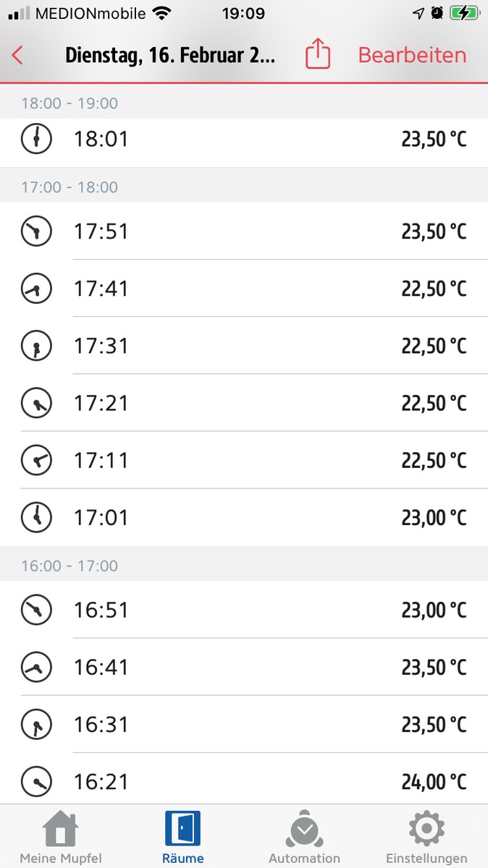This screenshot has width=488, height=868.
Task: Tap the clock icon beside 16:31
Action: pyautogui.click(x=36, y=724)
